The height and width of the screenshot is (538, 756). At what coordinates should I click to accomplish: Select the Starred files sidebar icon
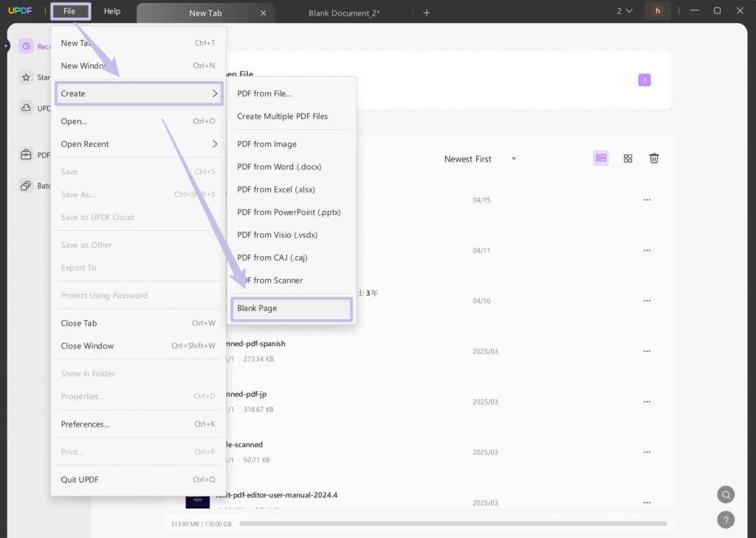point(24,77)
